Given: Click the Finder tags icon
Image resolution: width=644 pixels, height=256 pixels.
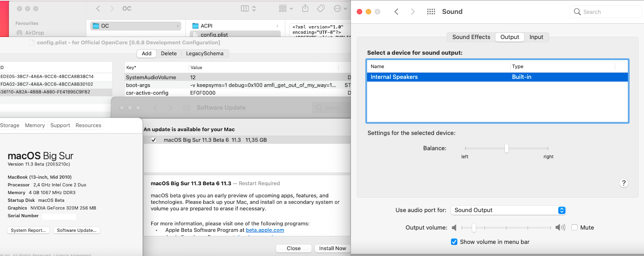Looking at the screenshot, I should [320, 9].
